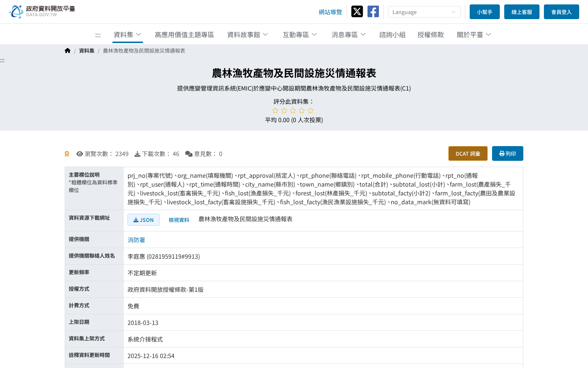Viewport: 588px width, 368px height.
Task: Click the 平均 0.00 (0 人次投票) text
Action: pyautogui.click(x=294, y=120)
